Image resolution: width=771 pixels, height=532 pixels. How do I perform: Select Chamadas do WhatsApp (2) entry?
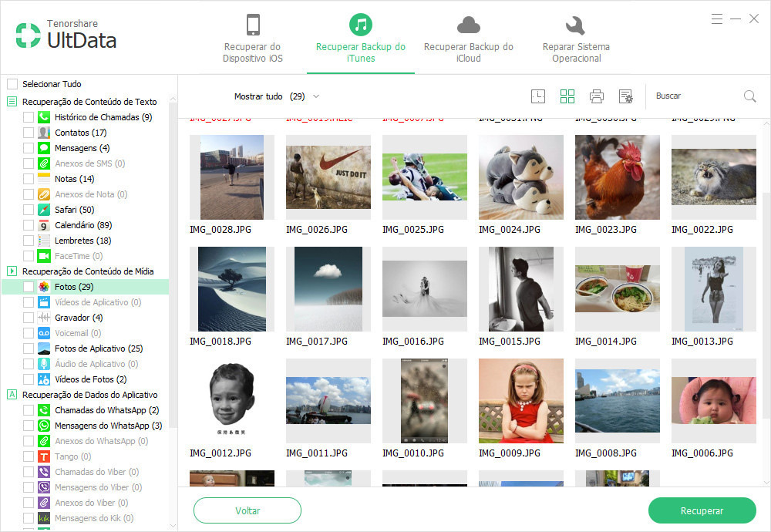(106, 410)
